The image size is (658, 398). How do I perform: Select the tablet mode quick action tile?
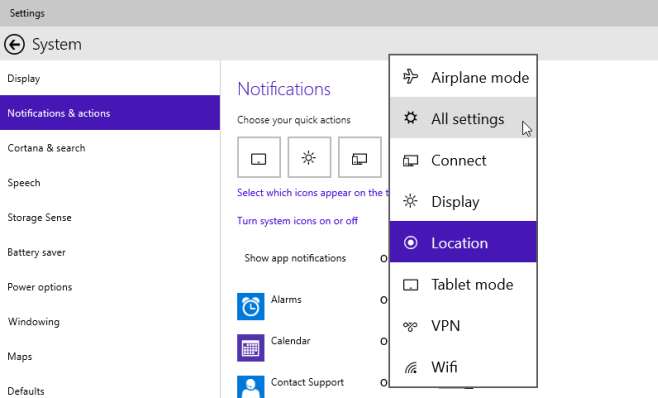258,157
